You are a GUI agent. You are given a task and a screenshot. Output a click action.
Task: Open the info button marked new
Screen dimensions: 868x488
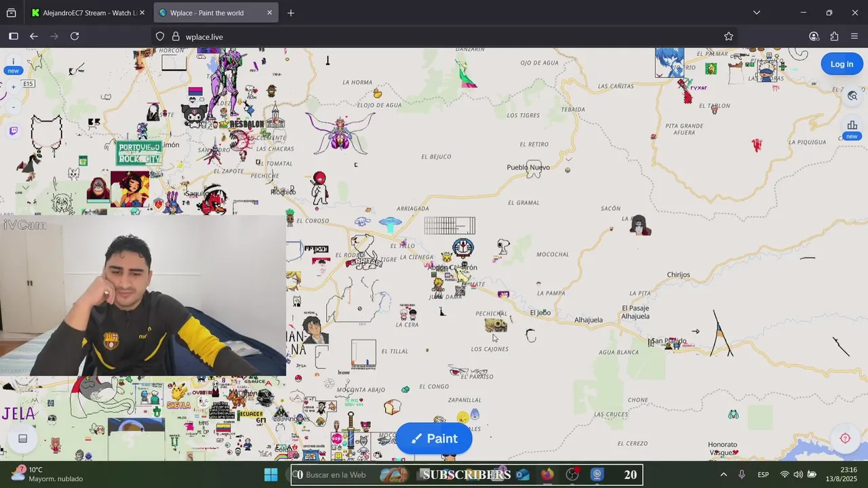coord(13,65)
